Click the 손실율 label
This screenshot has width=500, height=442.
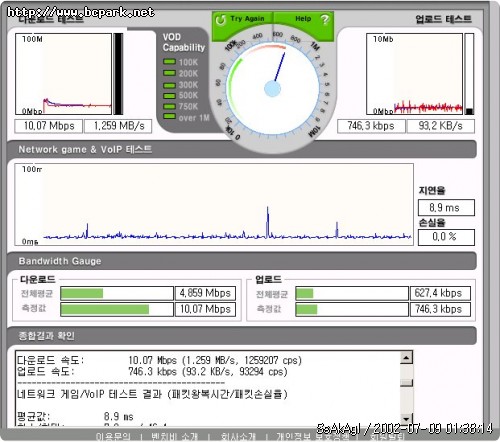pos(432,223)
